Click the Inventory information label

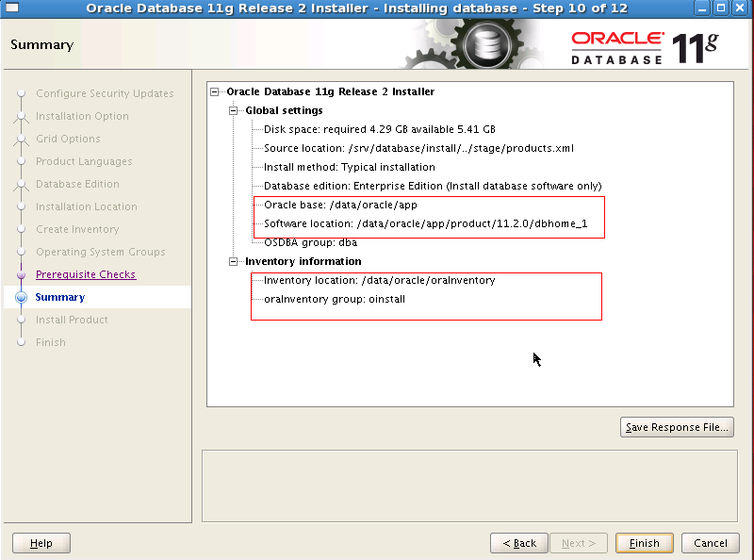pos(303,261)
